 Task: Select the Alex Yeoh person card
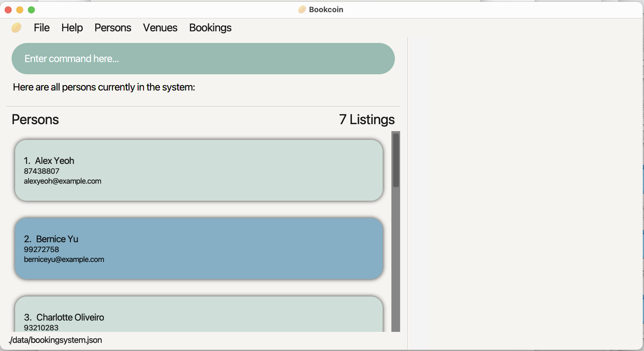click(x=199, y=170)
